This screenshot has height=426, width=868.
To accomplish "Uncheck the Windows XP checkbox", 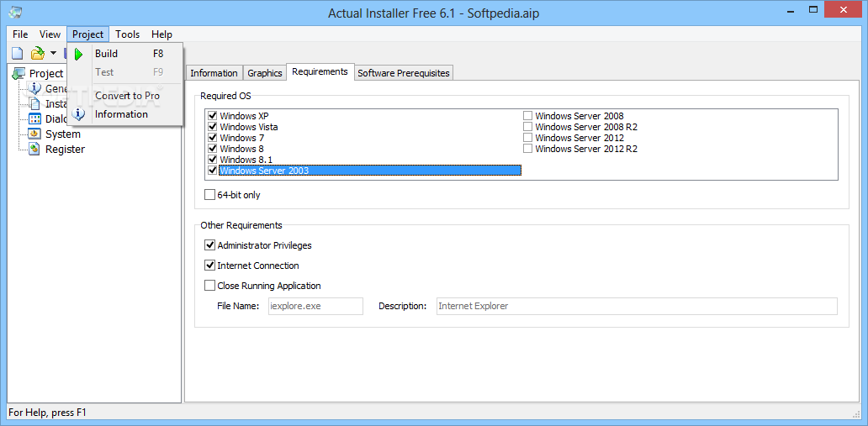I will coord(213,116).
